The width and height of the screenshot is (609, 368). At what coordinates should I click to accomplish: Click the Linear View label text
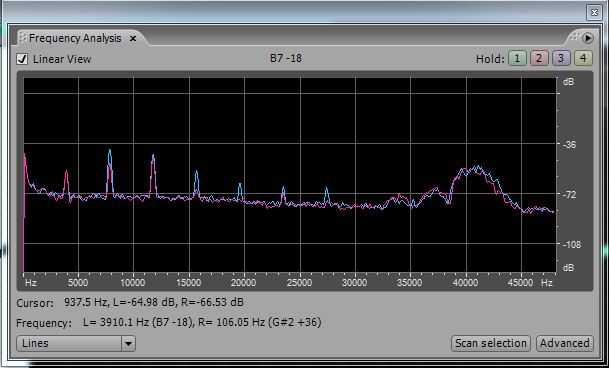pyautogui.click(x=62, y=59)
